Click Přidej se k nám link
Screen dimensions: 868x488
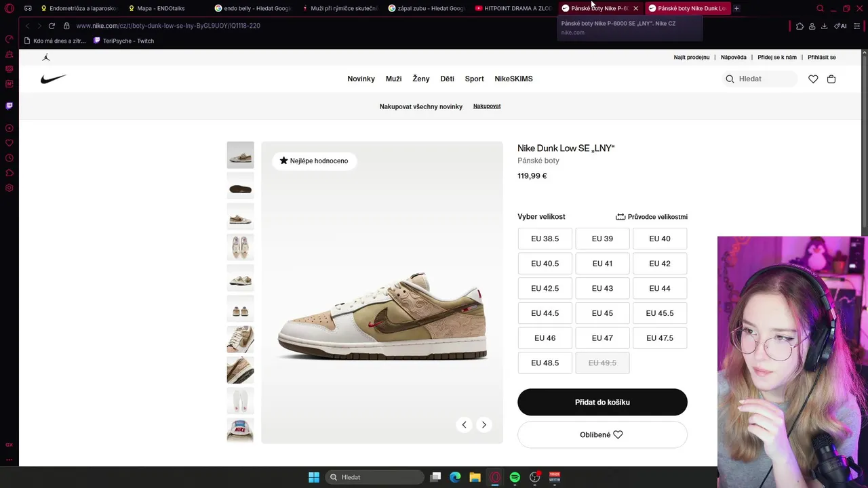coord(777,58)
